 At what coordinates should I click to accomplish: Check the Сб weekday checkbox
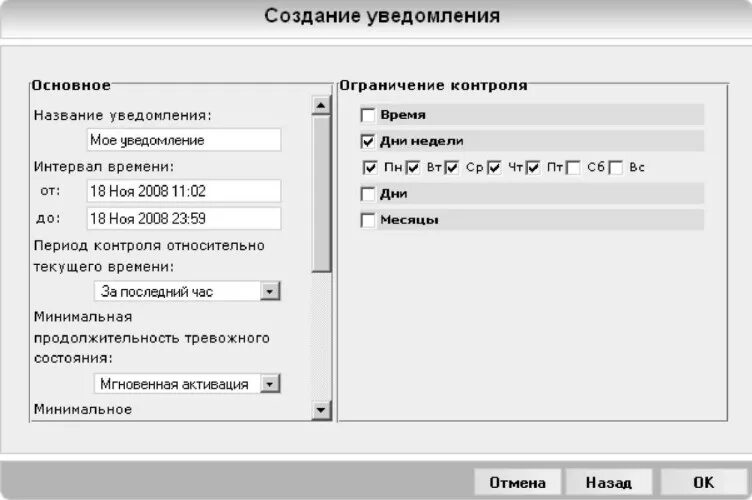point(573,168)
